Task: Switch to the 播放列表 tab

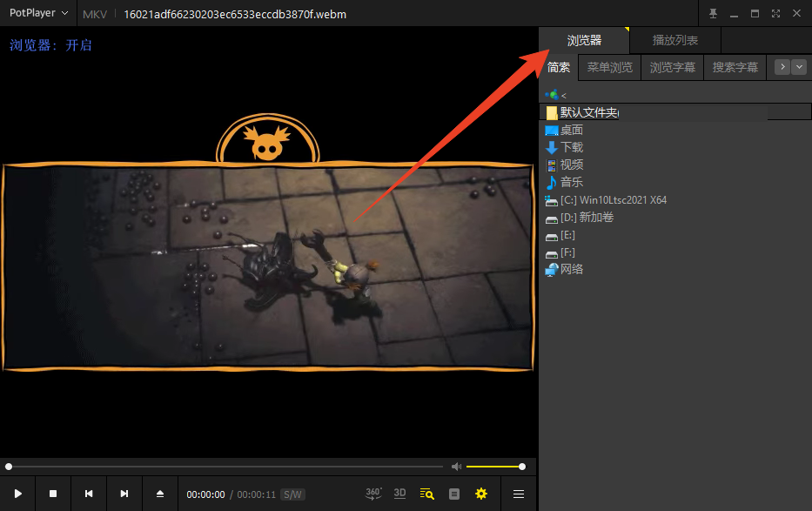Action: tap(674, 40)
